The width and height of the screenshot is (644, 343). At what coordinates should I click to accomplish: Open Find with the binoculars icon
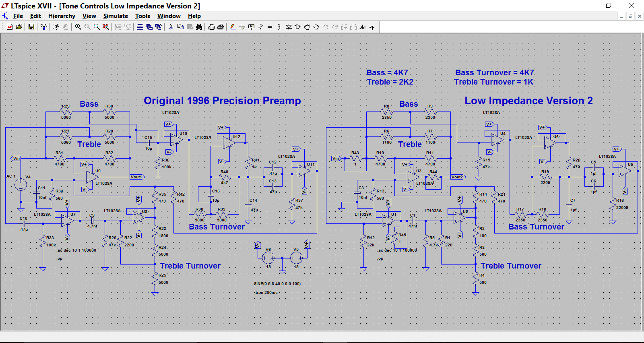tap(199, 27)
